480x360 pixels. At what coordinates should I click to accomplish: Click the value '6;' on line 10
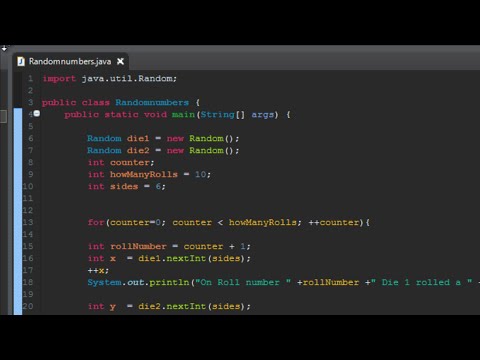pos(160,186)
